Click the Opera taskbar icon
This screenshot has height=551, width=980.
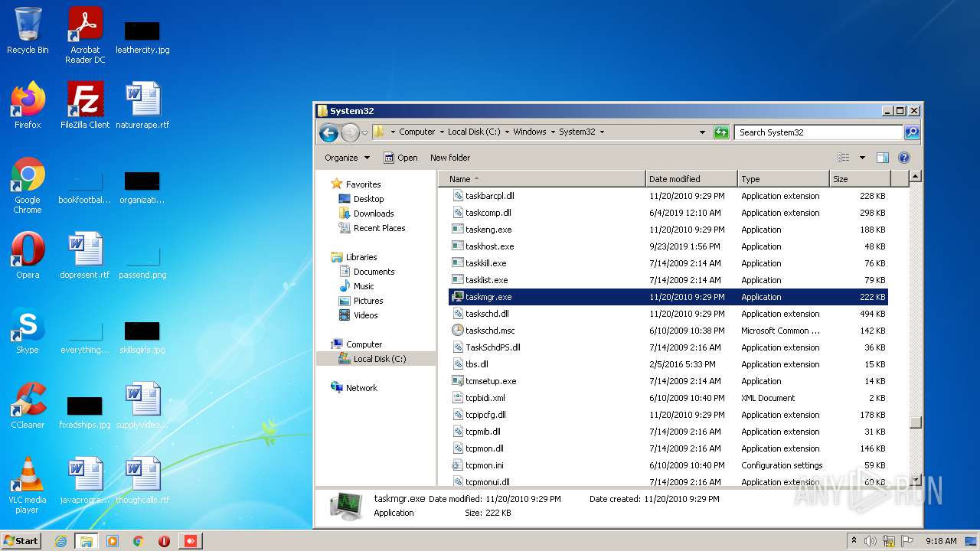tap(164, 541)
